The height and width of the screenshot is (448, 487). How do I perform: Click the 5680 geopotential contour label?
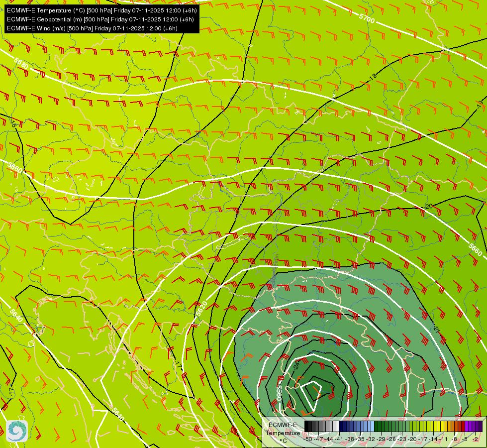[x=21, y=63]
